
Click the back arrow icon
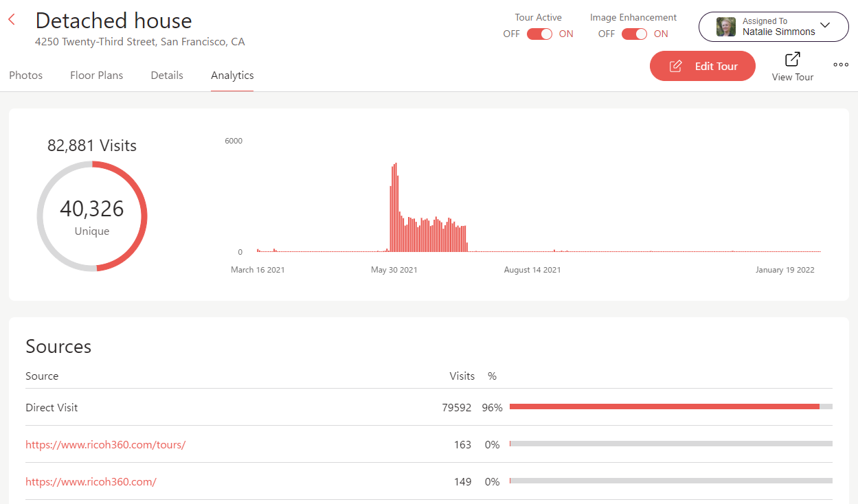coord(12,19)
